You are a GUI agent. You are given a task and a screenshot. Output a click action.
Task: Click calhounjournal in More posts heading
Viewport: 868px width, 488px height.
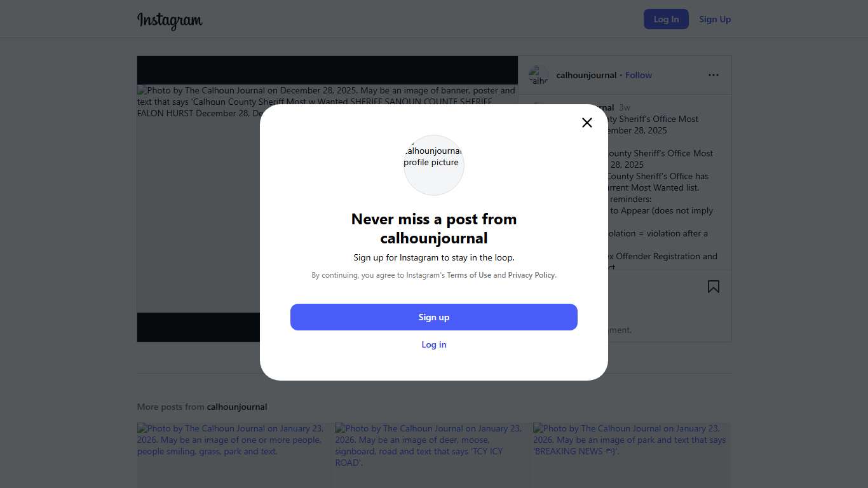click(x=236, y=407)
